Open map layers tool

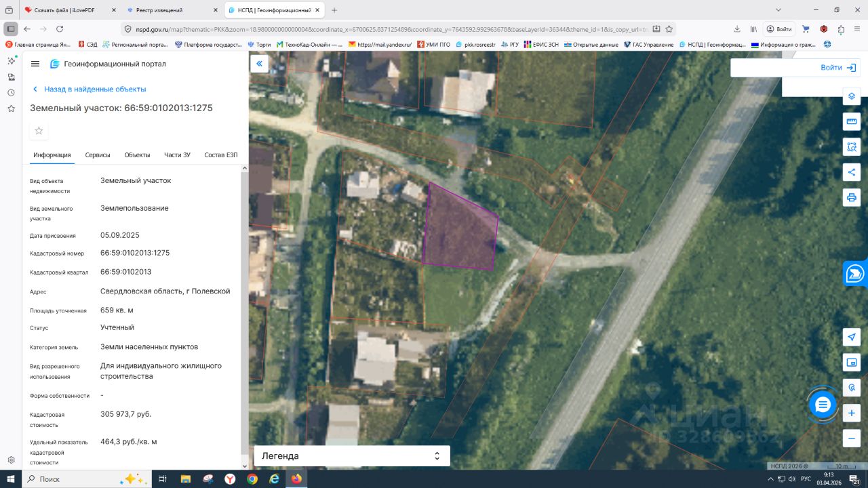click(852, 96)
